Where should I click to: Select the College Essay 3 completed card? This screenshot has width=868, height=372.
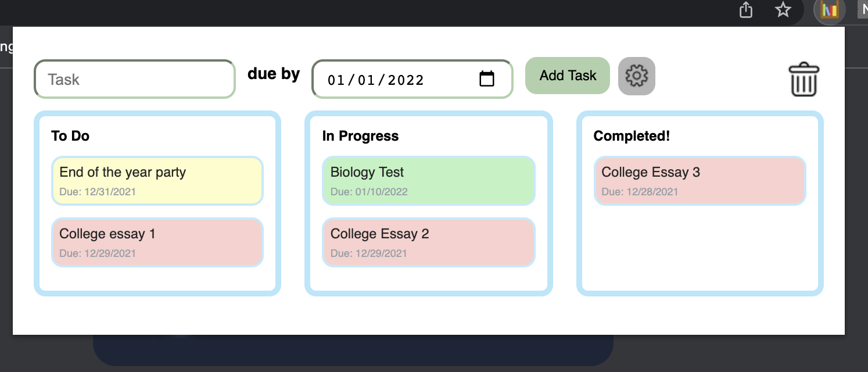[x=700, y=180]
